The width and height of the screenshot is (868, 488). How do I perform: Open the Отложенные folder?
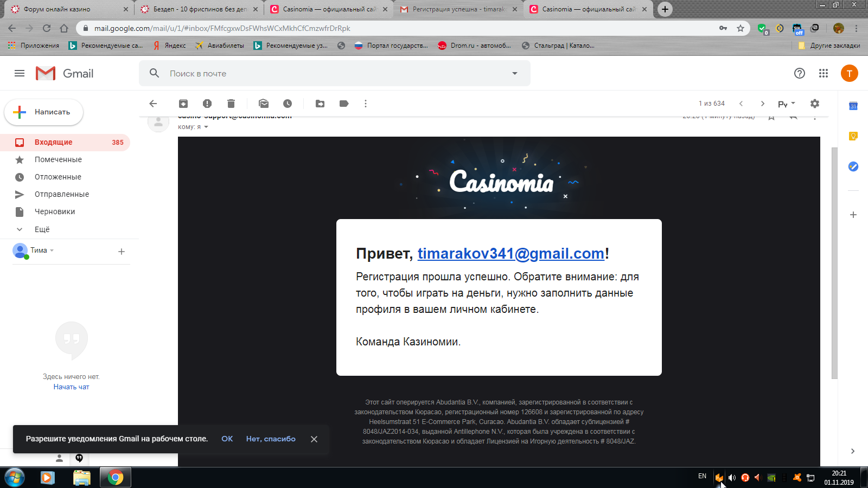coord(65,177)
